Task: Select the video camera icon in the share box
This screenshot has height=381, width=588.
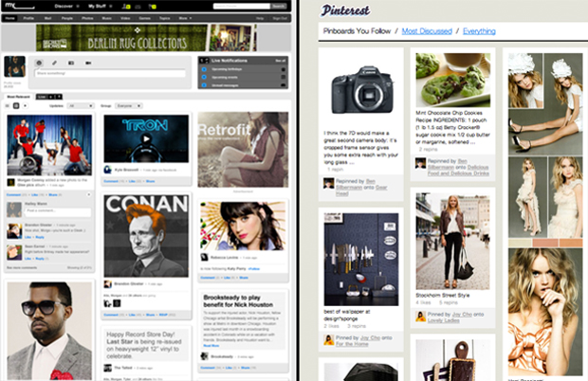Action: 88,63
